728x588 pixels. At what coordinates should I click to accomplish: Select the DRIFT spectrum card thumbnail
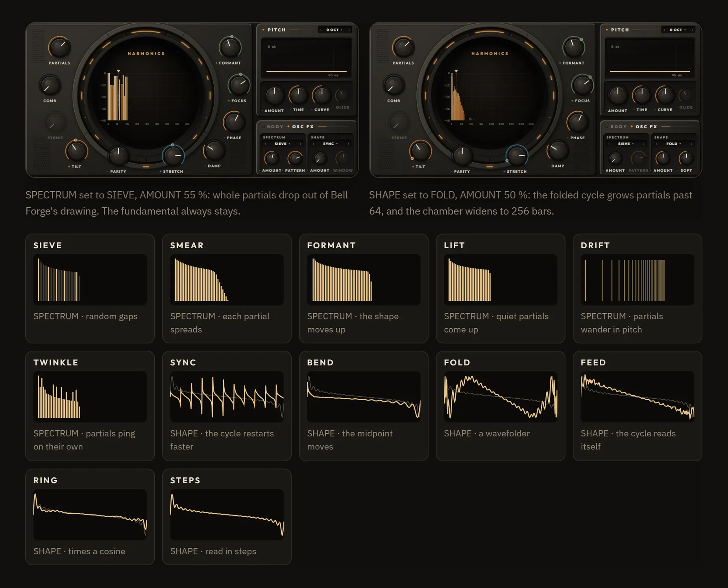[x=637, y=279]
